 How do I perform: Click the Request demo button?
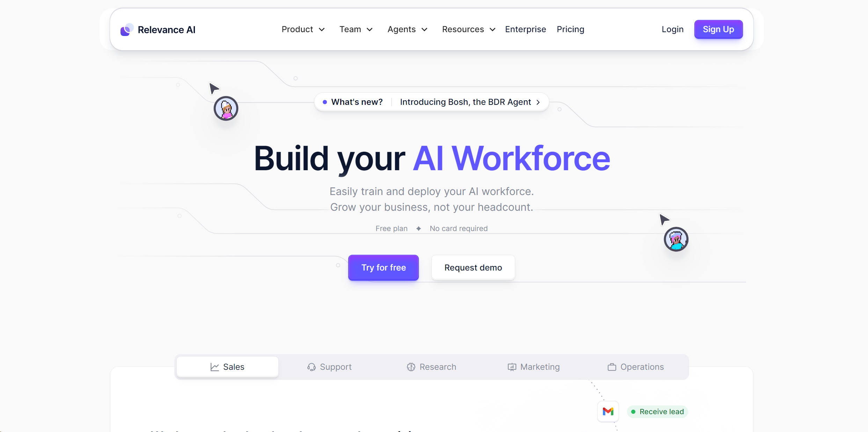coord(473,267)
